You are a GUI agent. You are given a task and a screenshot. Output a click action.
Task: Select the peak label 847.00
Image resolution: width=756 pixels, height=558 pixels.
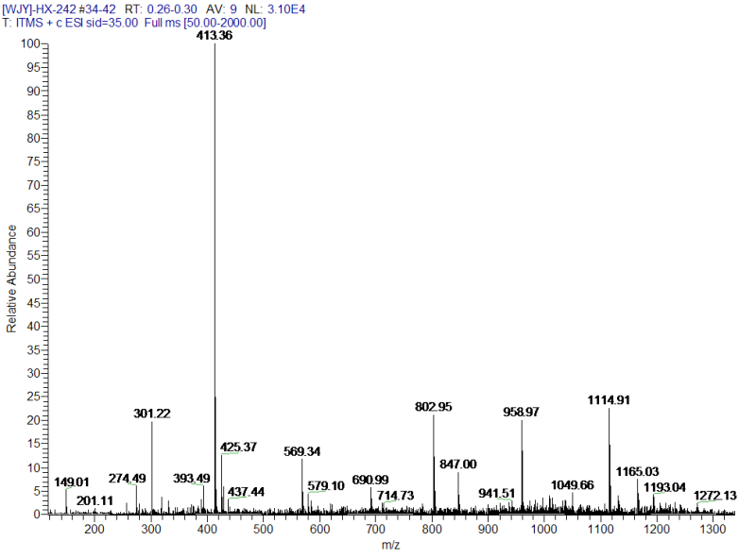pos(458,464)
